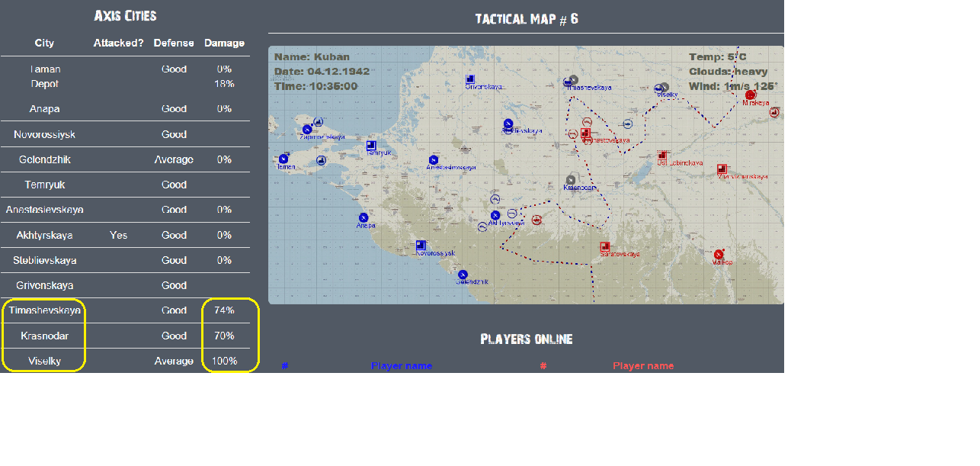Select the Temryuk city square icon
Image resolution: width=980 pixels, height=466 pixels.
(x=371, y=146)
